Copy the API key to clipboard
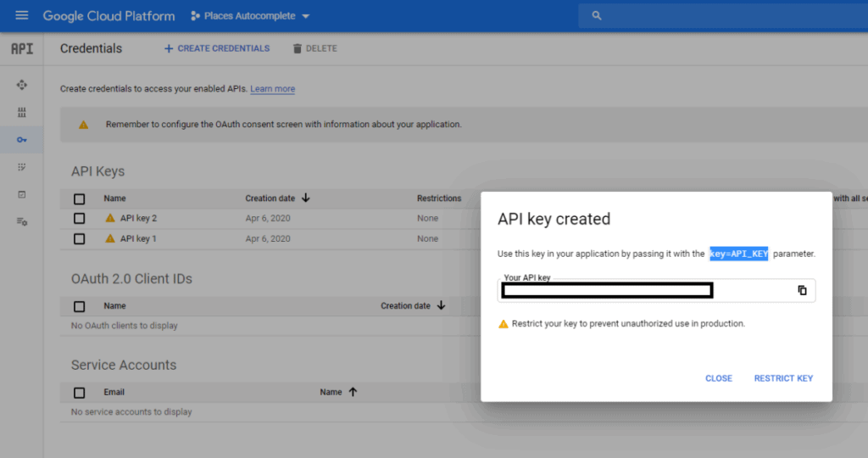Screen dimensions: 868x458 802,291
